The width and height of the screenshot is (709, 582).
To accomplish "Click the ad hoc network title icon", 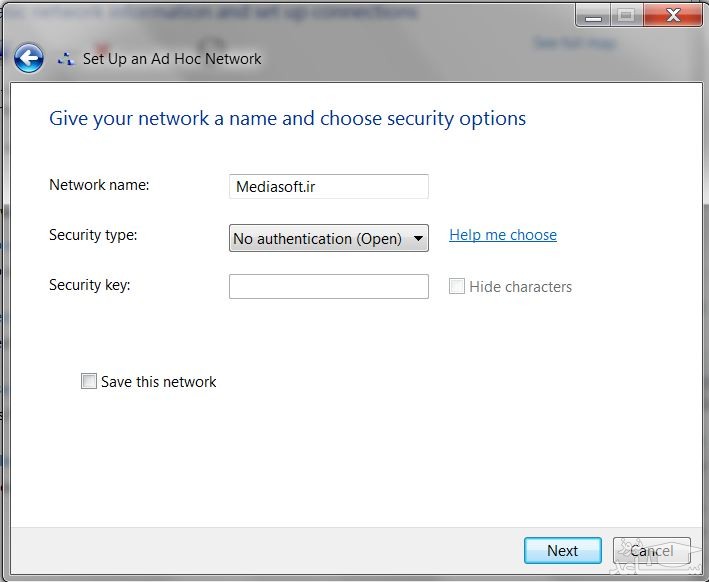I will point(66,59).
